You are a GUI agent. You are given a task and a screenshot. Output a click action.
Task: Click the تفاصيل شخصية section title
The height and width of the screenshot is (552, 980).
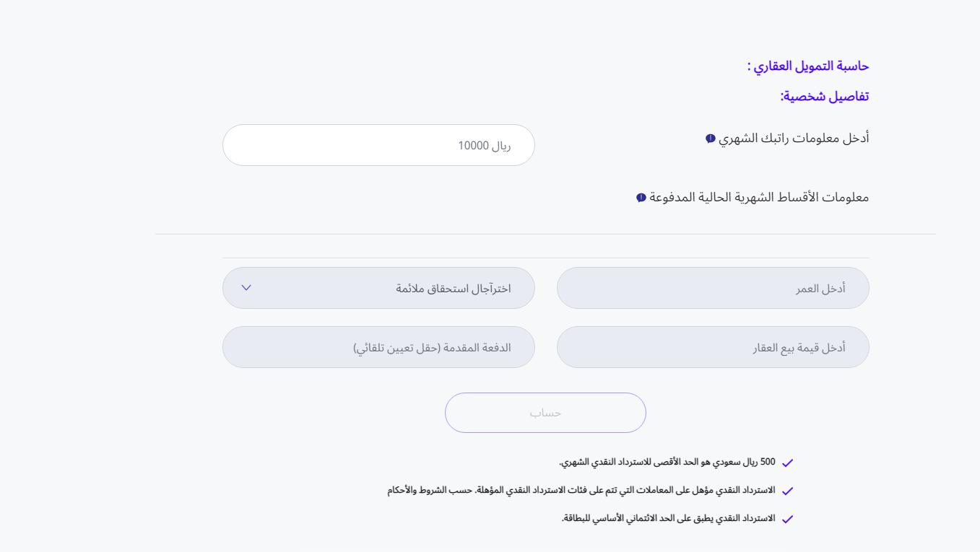point(824,97)
